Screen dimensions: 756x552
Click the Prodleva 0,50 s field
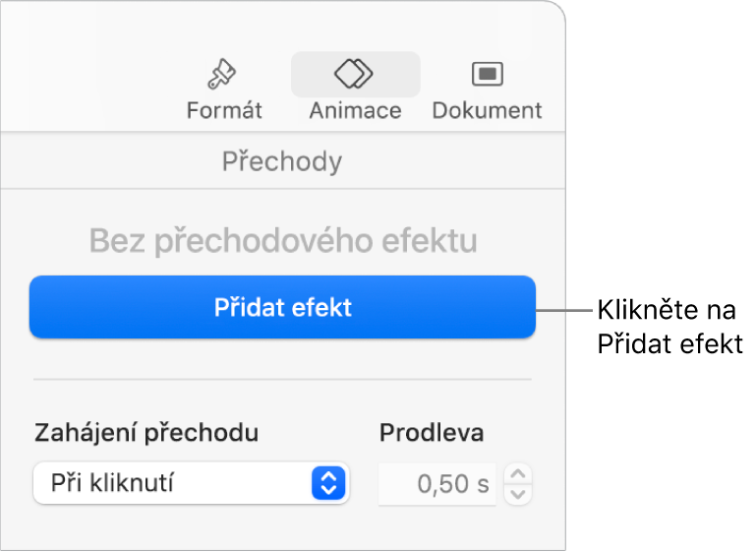coord(438,484)
